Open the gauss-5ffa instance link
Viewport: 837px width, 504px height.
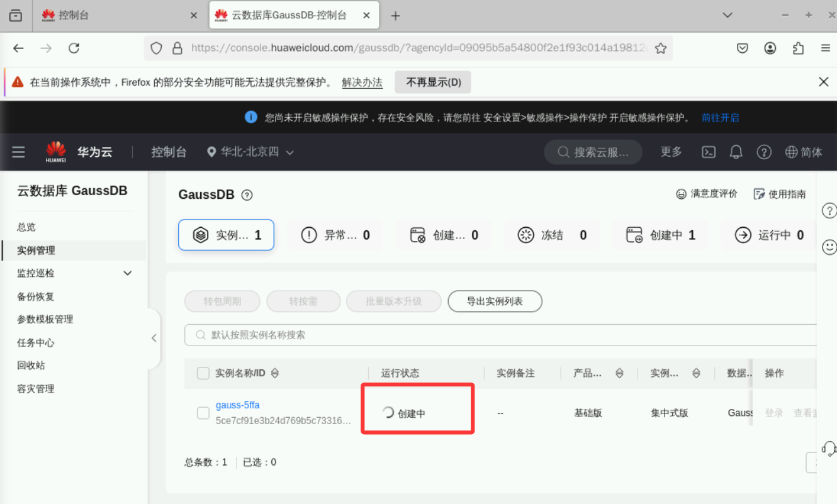(238, 405)
